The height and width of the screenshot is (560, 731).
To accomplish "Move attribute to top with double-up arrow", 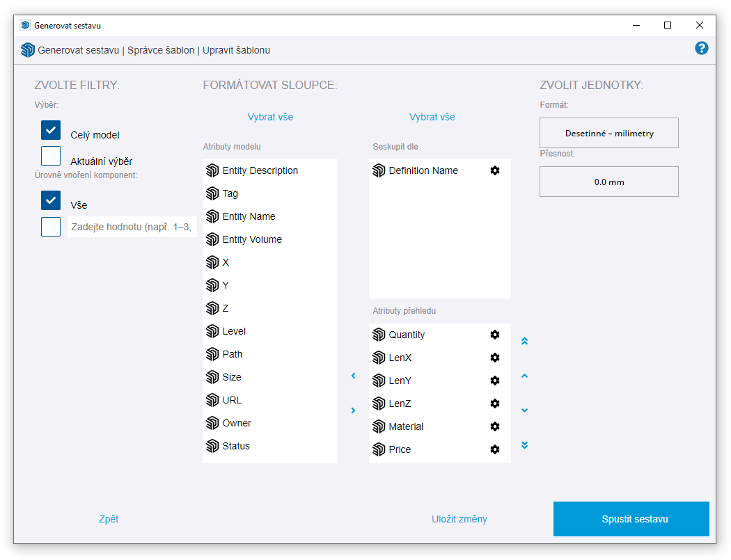I will pyautogui.click(x=525, y=342).
